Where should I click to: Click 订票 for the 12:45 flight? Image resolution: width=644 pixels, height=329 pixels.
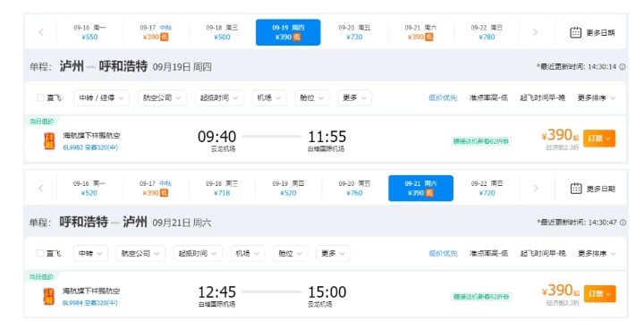tap(599, 293)
